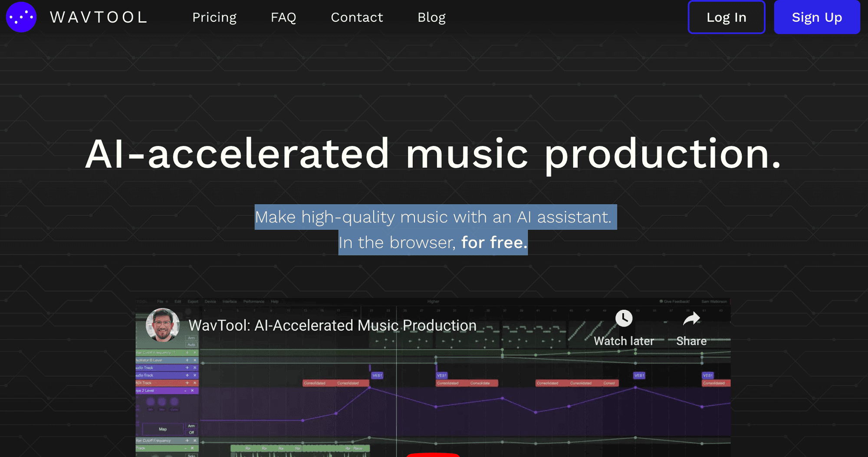This screenshot has height=457, width=868.
Task: Open the video title WavTool: AI-Accelerated Music Production
Action: tap(332, 325)
